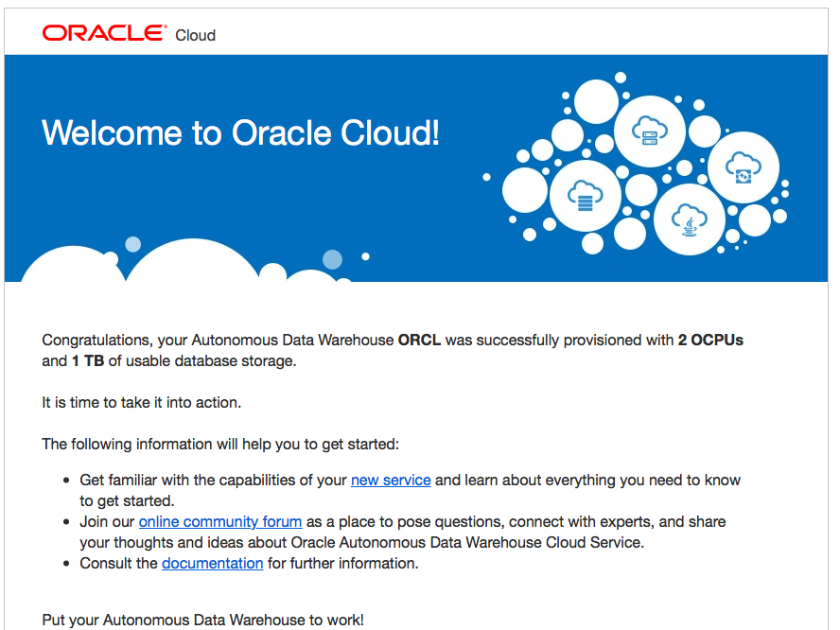Open the 'documentation' link
840x630 pixels.
[x=212, y=564]
